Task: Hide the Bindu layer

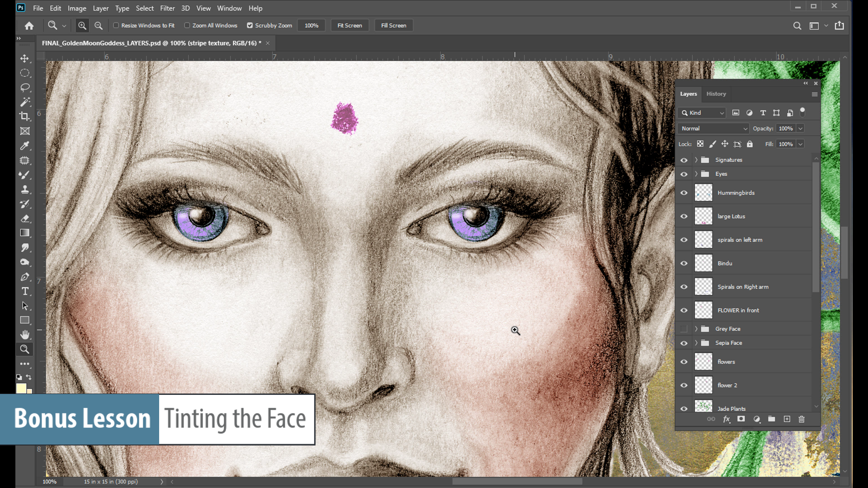Action: click(684, 263)
